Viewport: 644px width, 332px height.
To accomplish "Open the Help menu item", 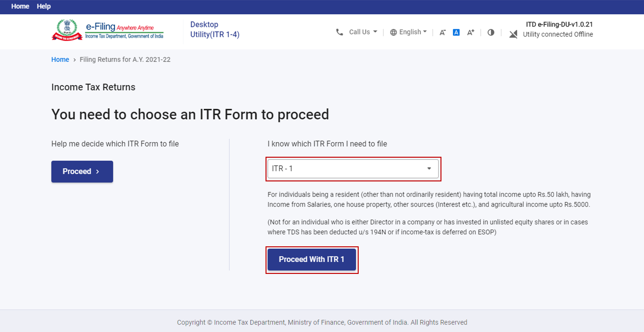I will click(44, 6).
